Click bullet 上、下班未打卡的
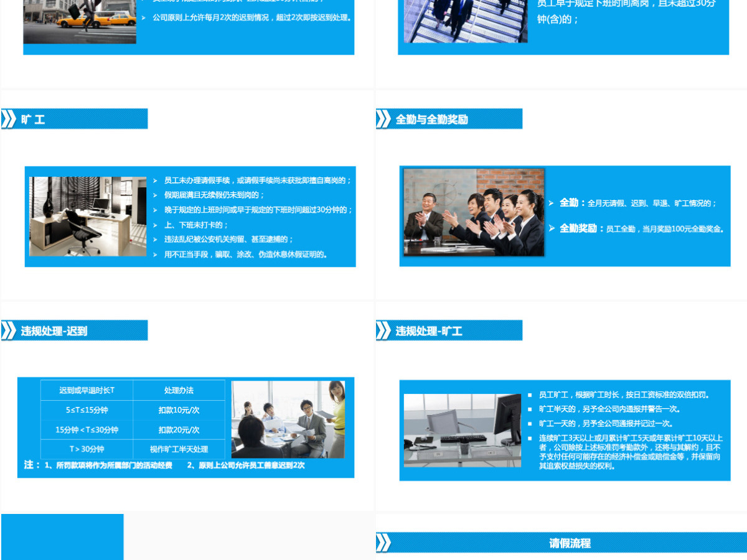 pyautogui.click(x=196, y=225)
